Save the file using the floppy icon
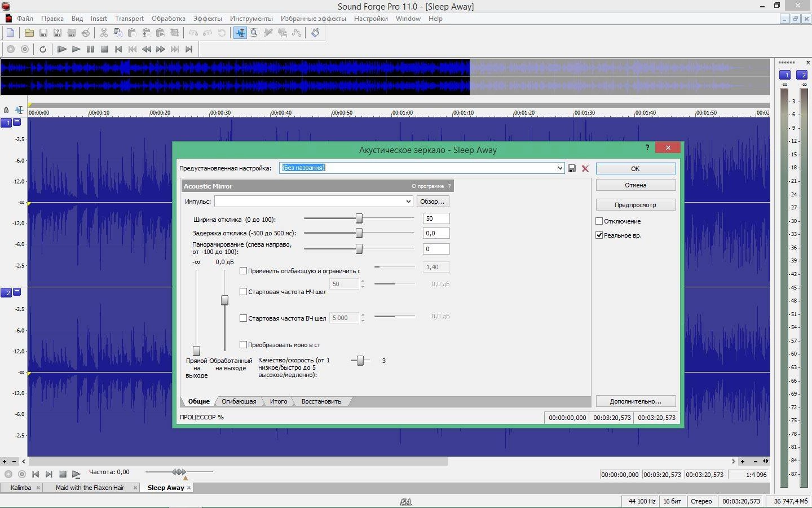The width and height of the screenshot is (812, 508). coord(43,33)
